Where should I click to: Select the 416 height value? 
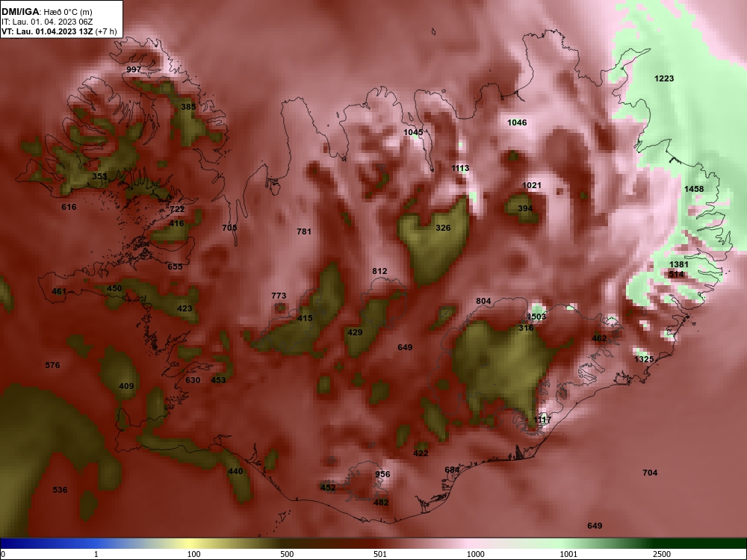point(176,223)
